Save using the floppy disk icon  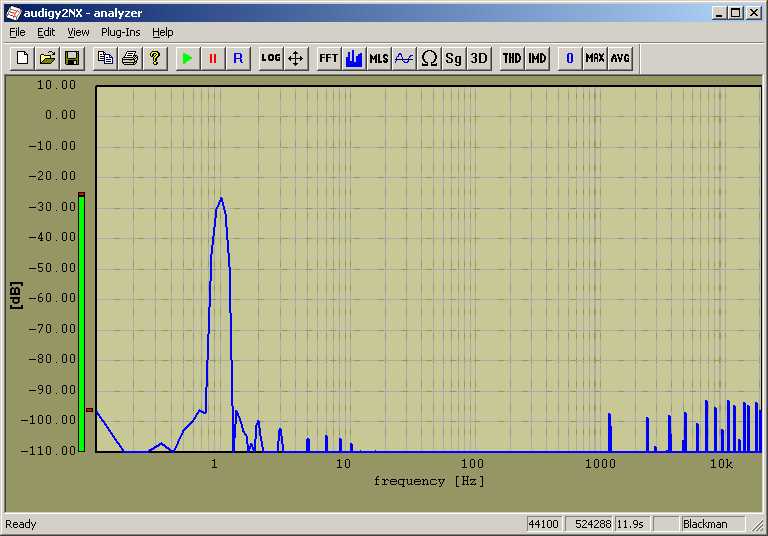(72, 58)
